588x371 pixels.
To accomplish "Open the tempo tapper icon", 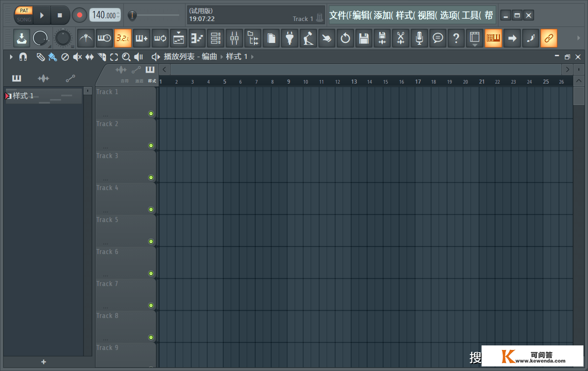I will [x=308, y=38].
